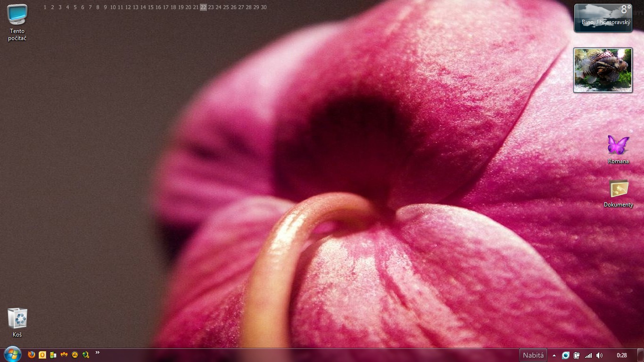Select the Tento počítač desktop icon

click(17, 22)
